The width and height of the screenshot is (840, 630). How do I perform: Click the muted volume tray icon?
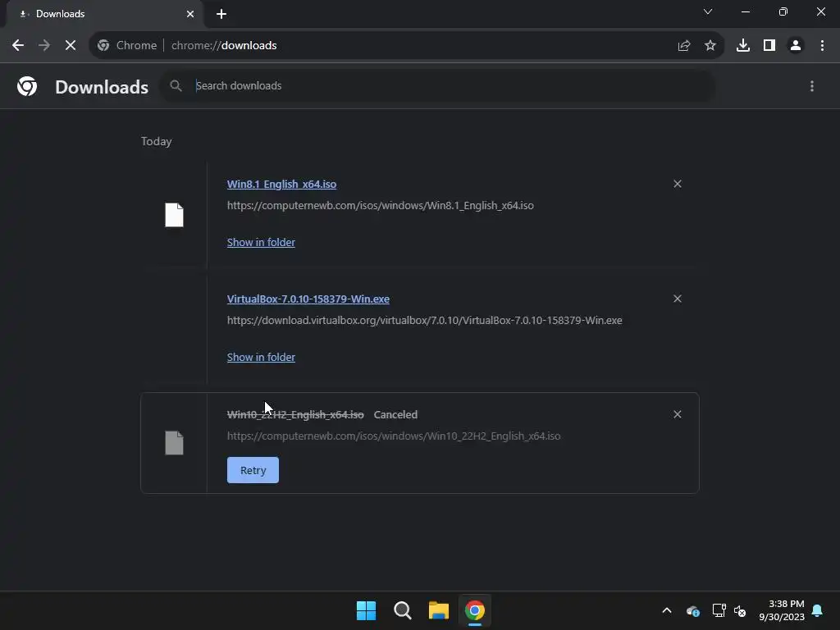[741, 610]
